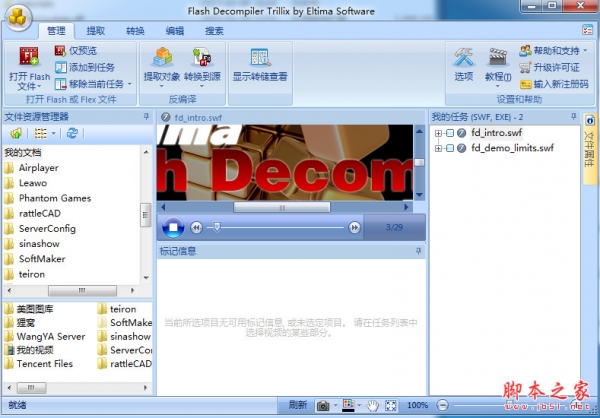Expand the 转换到源 dropdown arrow
This screenshot has width=600, height=418.
(x=202, y=86)
